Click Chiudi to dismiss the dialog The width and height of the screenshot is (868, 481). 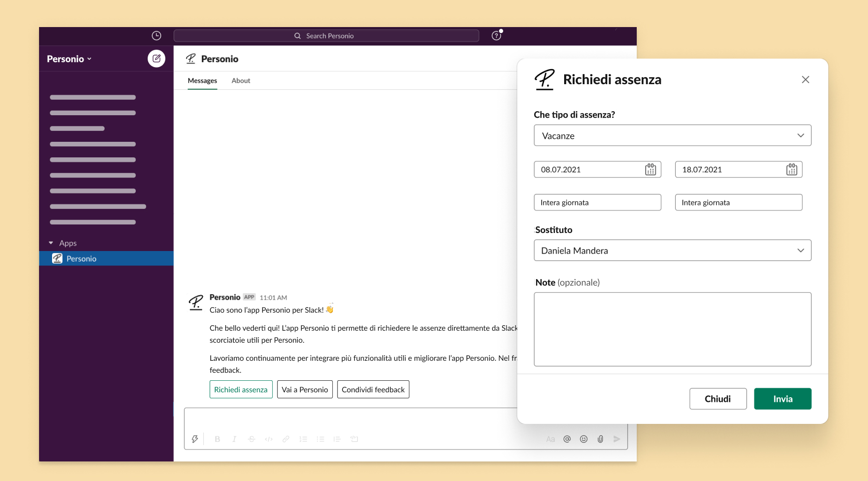718,399
